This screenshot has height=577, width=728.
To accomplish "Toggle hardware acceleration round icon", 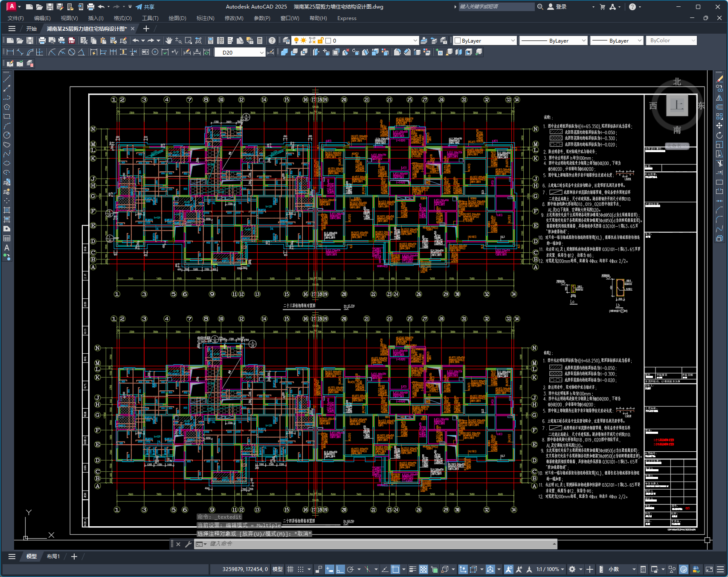I will (684, 569).
